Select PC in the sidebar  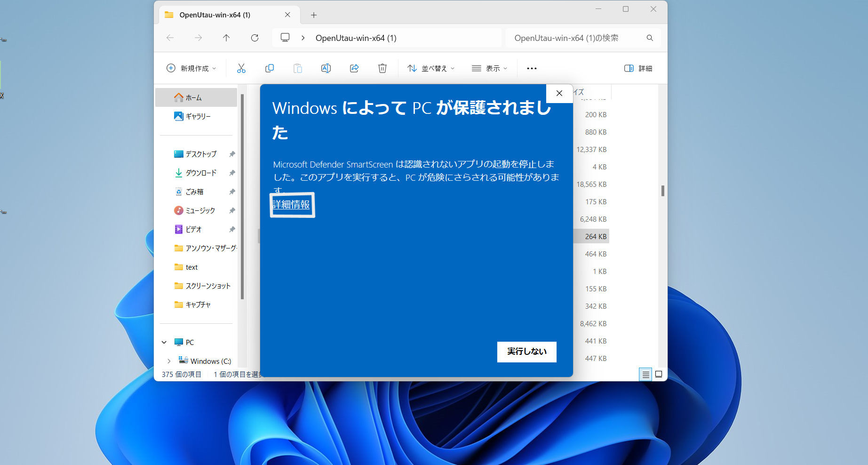(x=184, y=342)
